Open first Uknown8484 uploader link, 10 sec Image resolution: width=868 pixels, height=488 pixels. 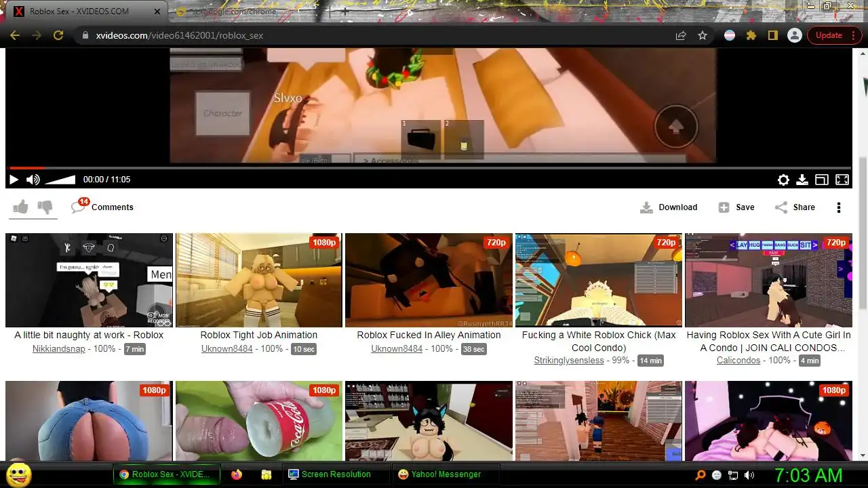(x=227, y=349)
